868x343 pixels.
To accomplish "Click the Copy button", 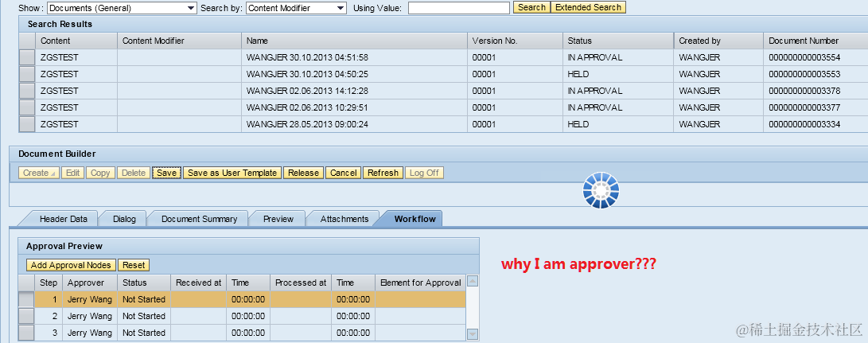I will (x=100, y=173).
